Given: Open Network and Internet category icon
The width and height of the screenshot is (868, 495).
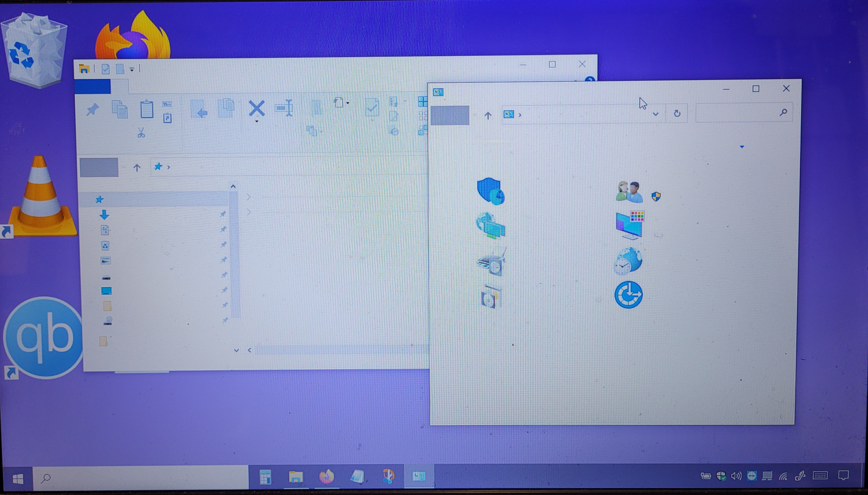Looking at the screenshot, I should pos(491,225).
